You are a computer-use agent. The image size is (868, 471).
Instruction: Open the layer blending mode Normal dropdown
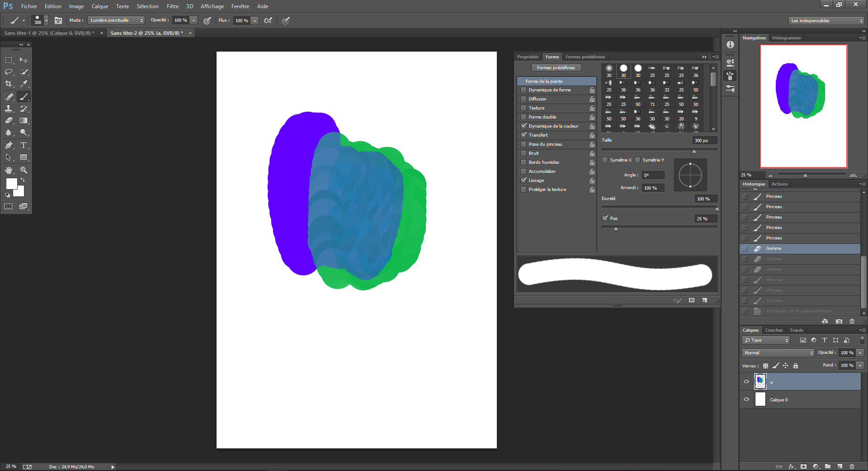[778, 353]
